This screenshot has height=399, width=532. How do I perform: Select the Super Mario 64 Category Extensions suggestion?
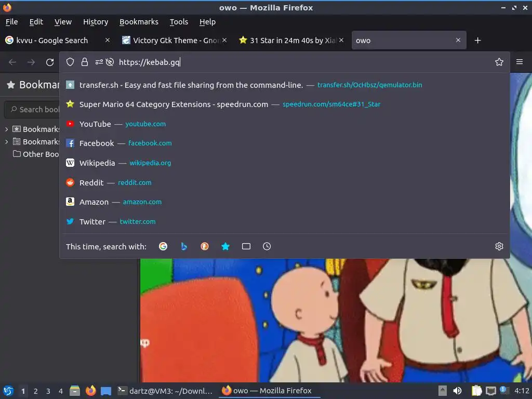[x=285, y=104]
